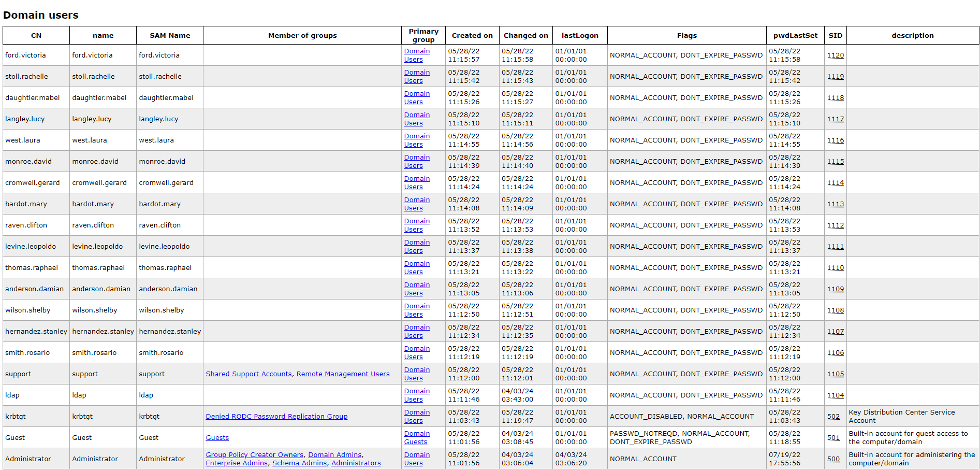Select CN cell Administrator
Image resolution: width=980 pixels, height=470 pixels.
pos(36,459)
